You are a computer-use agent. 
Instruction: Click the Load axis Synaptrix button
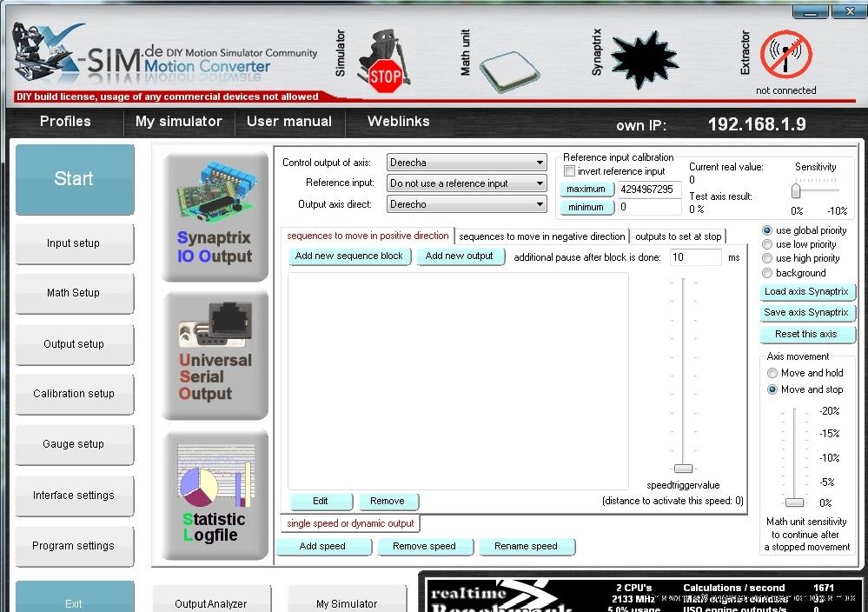tap(806, 292)
